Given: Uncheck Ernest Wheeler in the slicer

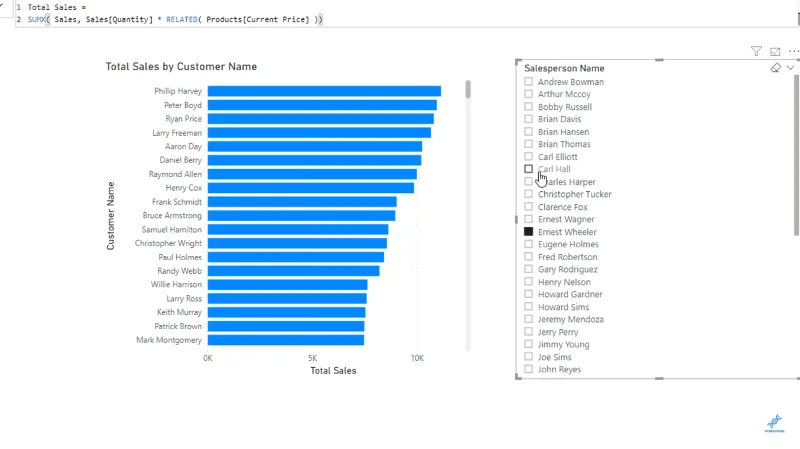Looking at the screenshot, I should click(x=529, y=232).
